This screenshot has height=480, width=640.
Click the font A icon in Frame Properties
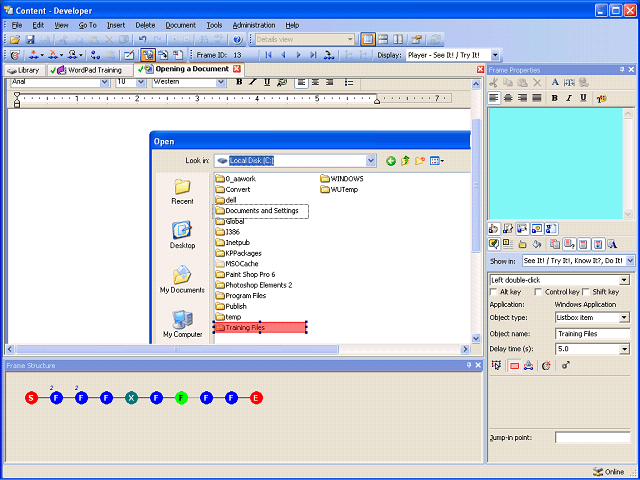(x=555, y=82)
